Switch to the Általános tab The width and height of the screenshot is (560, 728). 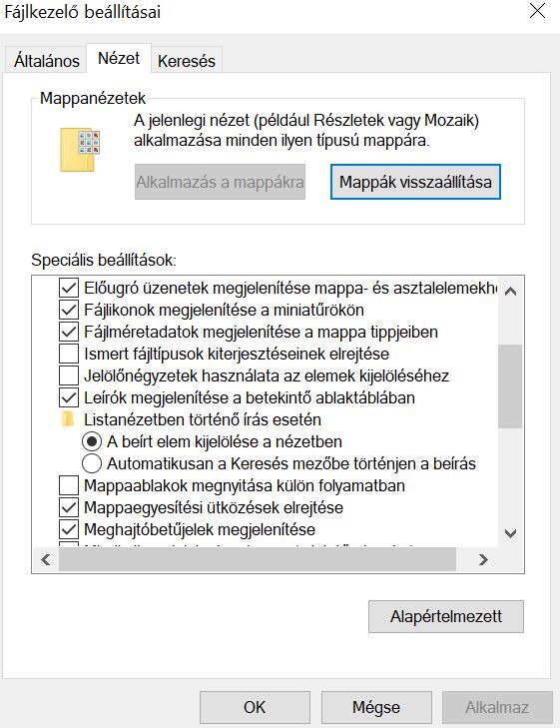46,60
